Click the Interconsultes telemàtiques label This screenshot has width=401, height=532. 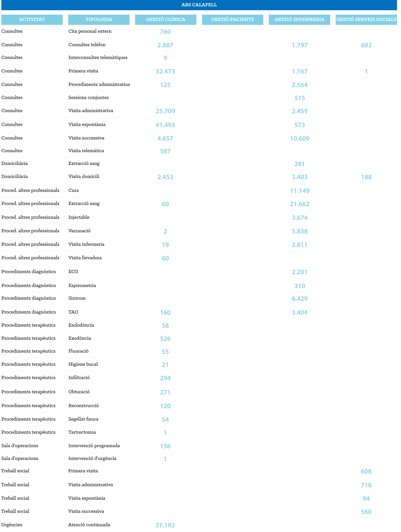point(98,57)
